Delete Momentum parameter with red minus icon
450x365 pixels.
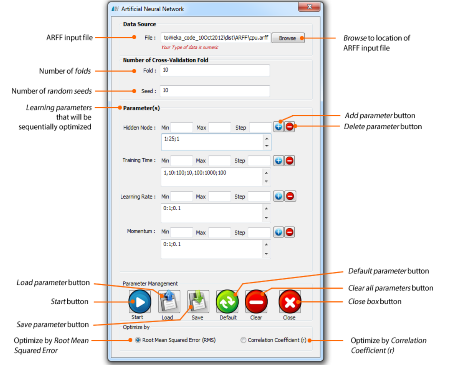pos(290,232)
